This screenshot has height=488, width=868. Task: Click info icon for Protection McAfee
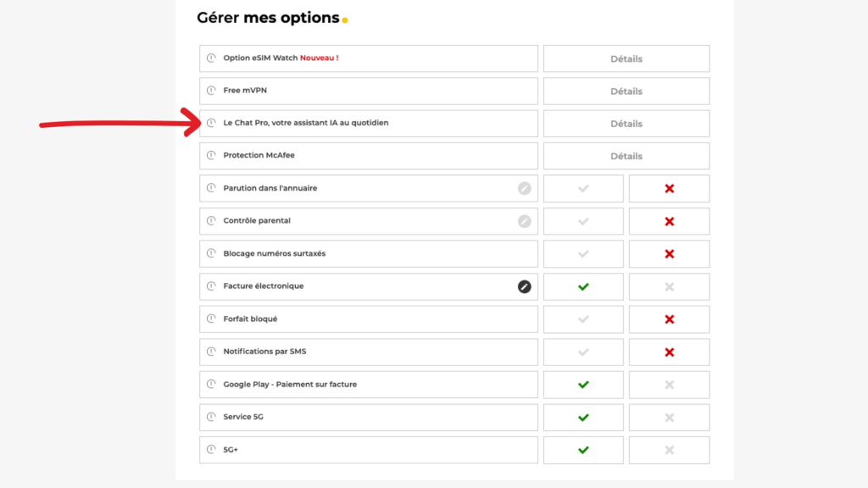click(x=211, y=156)
